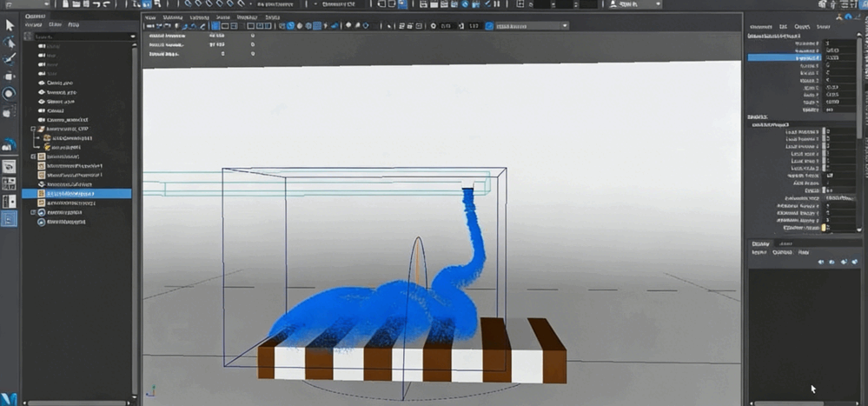Toggle the active Outliner/perspective layout button

click(10, 218)
